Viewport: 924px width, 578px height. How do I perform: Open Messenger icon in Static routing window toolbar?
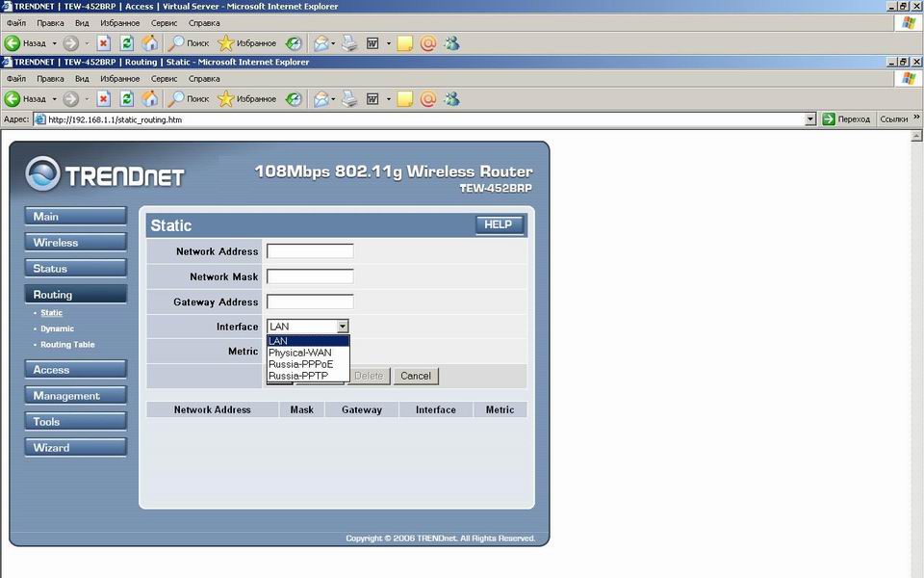pos(452,98)
